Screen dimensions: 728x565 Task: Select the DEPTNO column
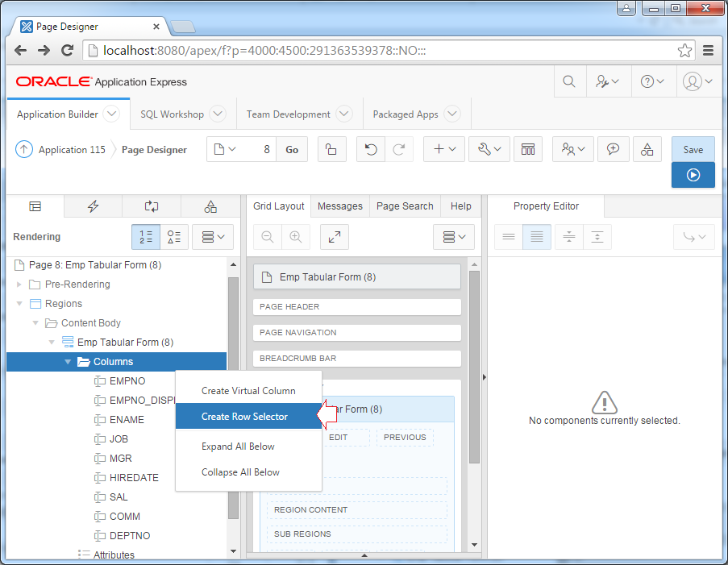coord(130,536)
